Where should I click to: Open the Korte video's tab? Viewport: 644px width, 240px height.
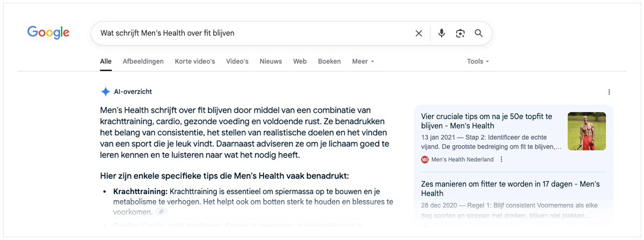(x=195, y=61)
